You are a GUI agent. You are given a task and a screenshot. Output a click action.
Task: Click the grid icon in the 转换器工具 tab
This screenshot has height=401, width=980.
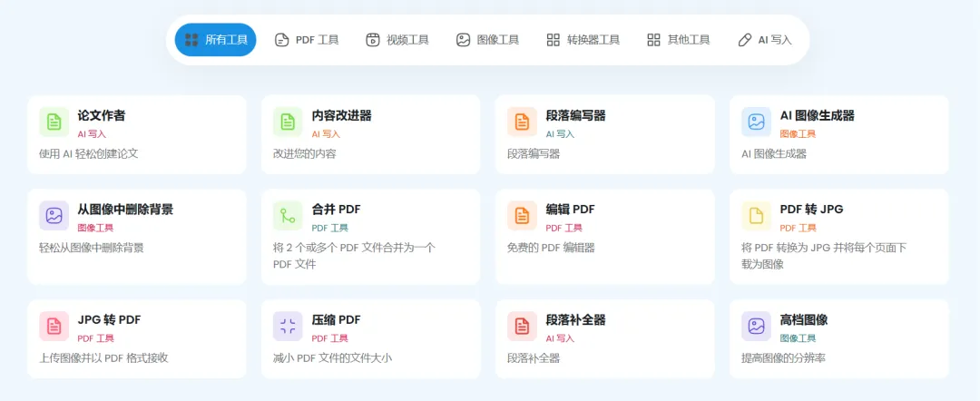point(554,40)
